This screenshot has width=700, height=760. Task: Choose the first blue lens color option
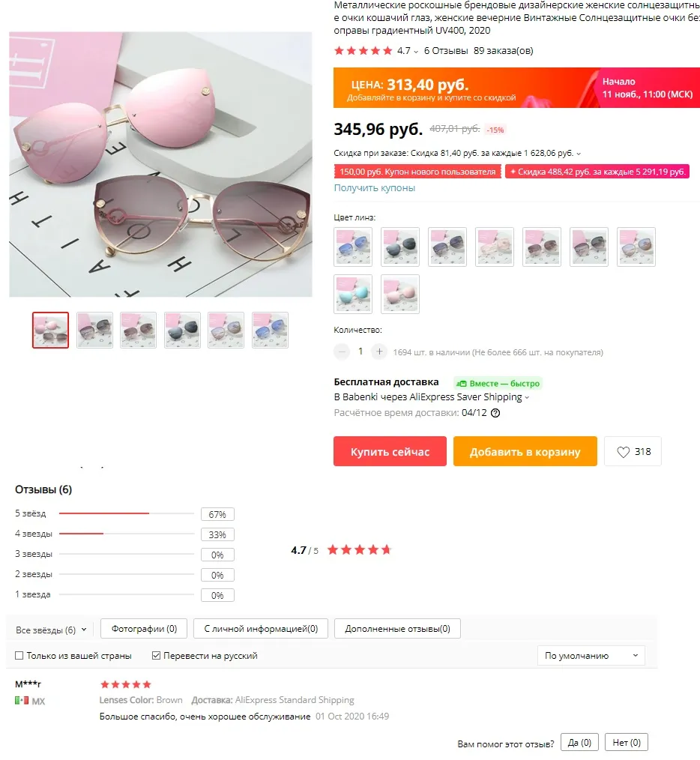pyautogui.click(x=353, y=247)
